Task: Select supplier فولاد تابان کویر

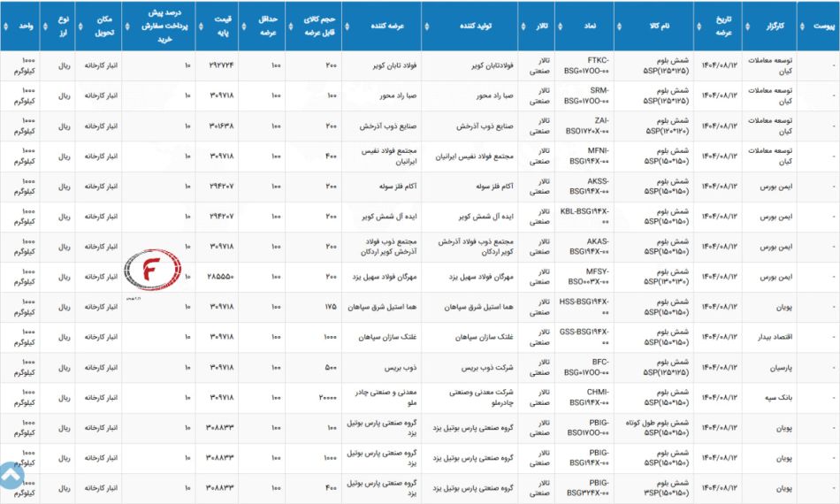Action: 395,66
